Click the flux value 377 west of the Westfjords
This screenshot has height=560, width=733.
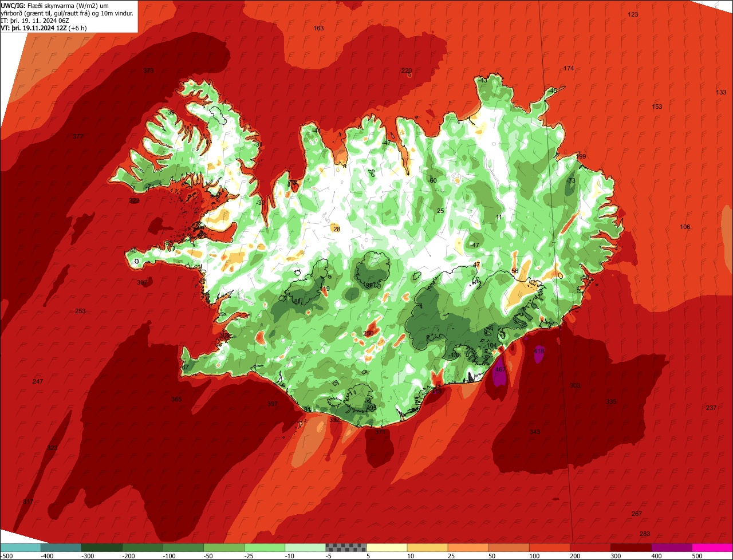[x=78, y=136]
